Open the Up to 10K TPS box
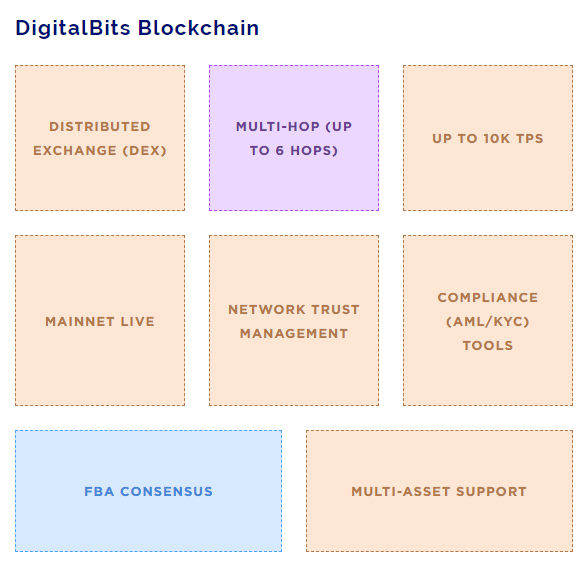Image resolution: width=582 pixels, height=561 pixels. (488, 138)
